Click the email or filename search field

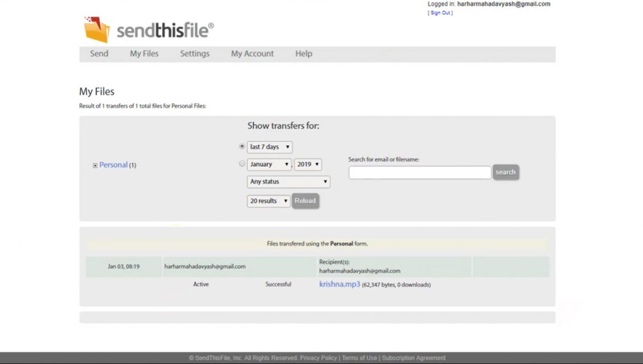(419, 172)
